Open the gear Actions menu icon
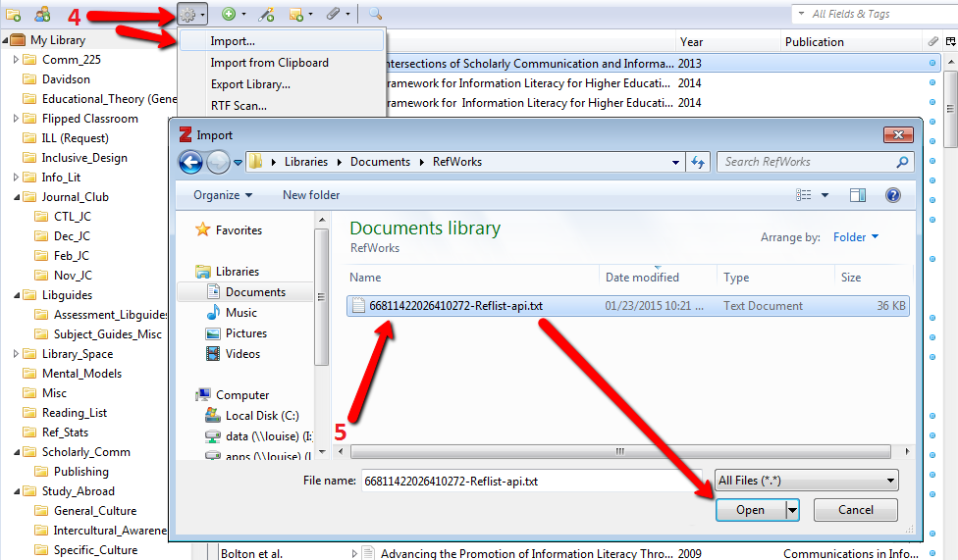The image size is (958, 560). pyautogui.click(x=192, y=14)
